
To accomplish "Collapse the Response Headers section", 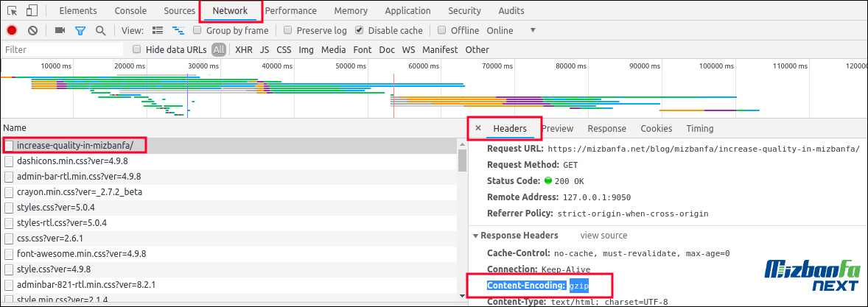I will tap(475, 236).
